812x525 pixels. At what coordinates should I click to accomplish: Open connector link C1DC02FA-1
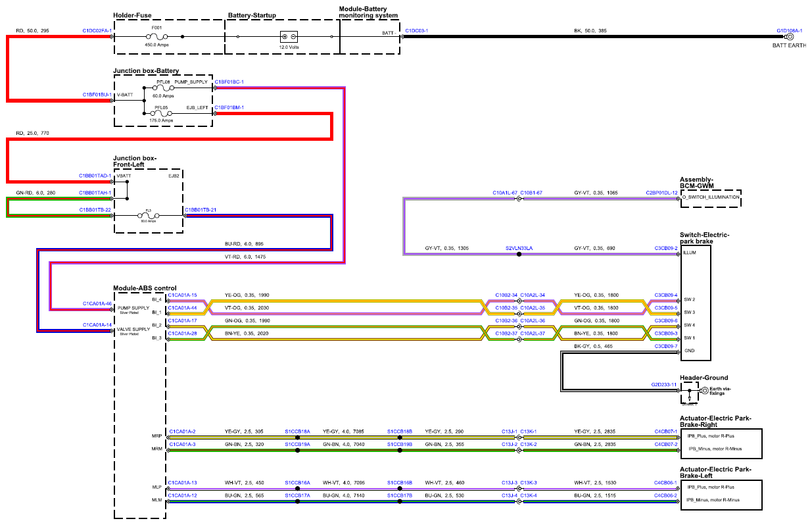point(97,30)
